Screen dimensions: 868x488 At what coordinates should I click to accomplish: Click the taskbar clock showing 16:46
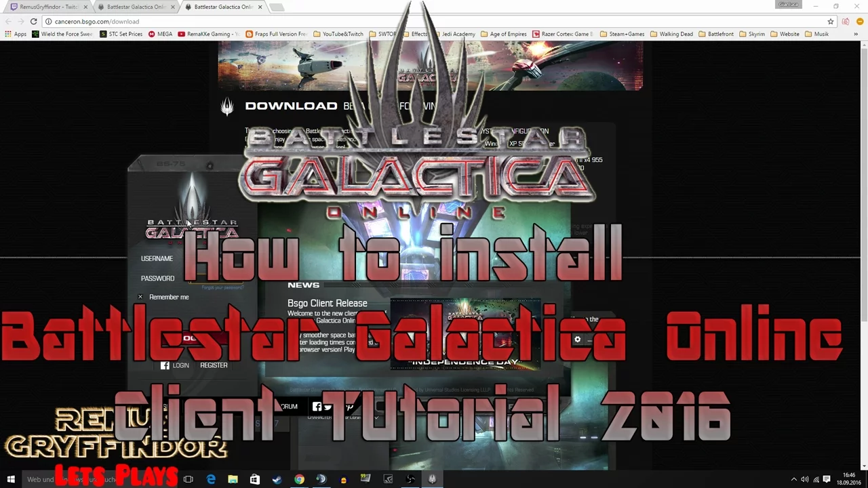pos(849,479)
